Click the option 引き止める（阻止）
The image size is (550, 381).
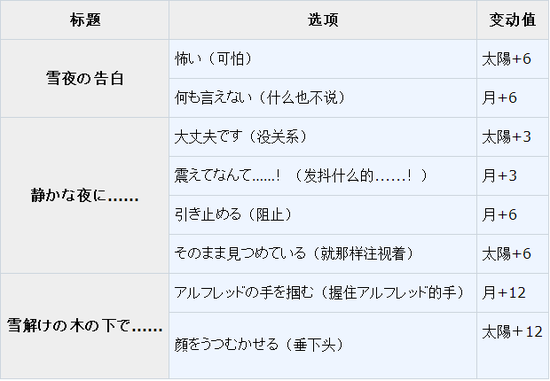[x=233, y=215]
